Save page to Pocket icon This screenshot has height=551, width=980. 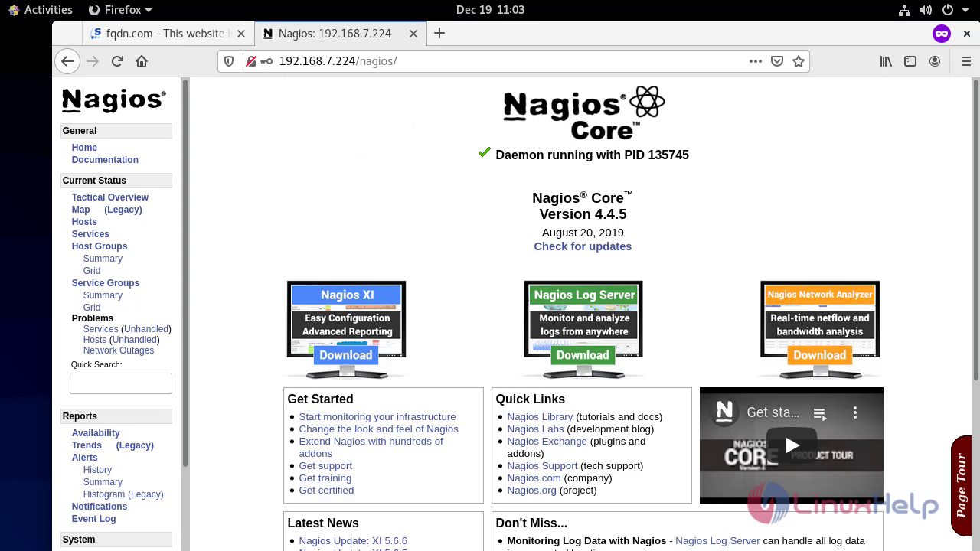pyautogui.click(x=777, y=61)
